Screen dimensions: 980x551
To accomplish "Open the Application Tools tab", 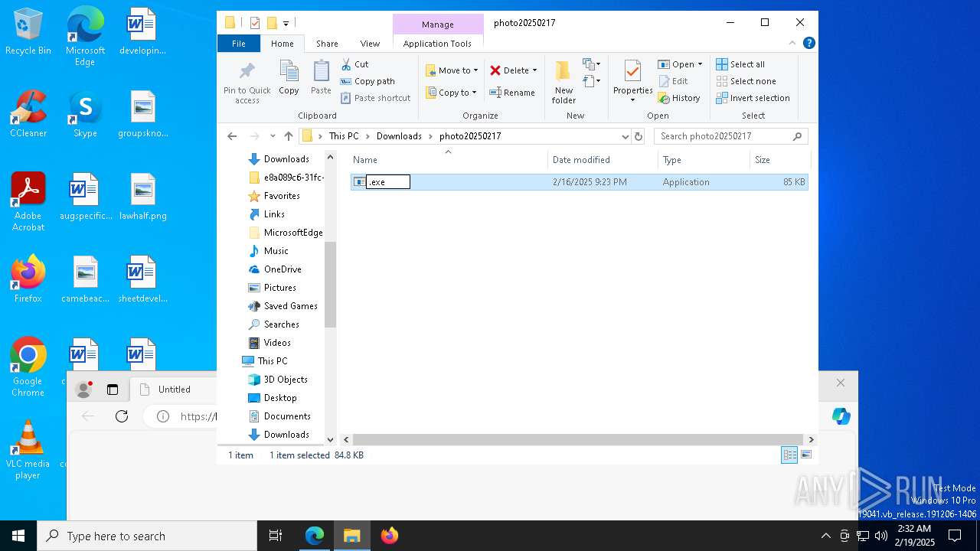I will pos(437,44).
